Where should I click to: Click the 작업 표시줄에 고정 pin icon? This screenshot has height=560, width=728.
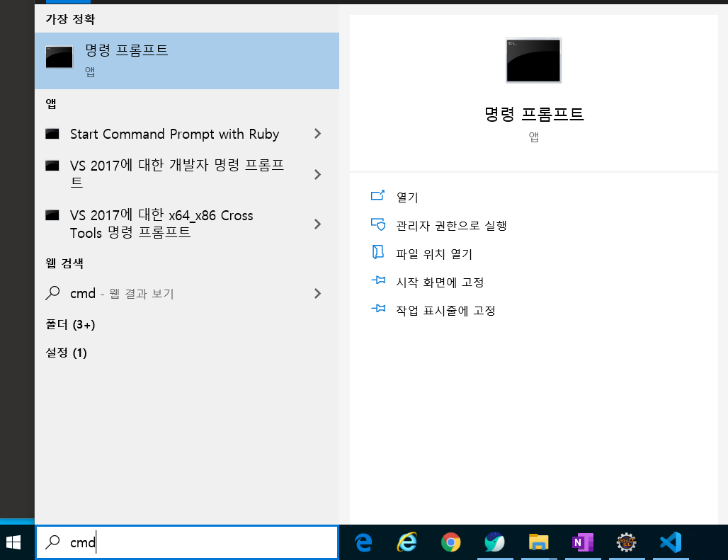[378, 308]
